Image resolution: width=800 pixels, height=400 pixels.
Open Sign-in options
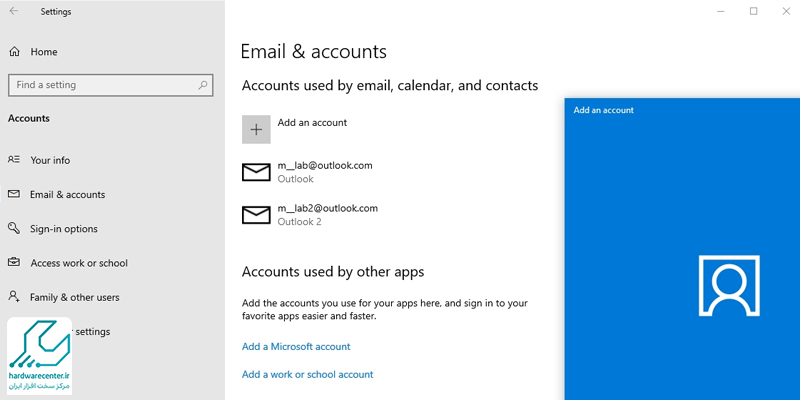pyautogui.click(x=64, y=229)
